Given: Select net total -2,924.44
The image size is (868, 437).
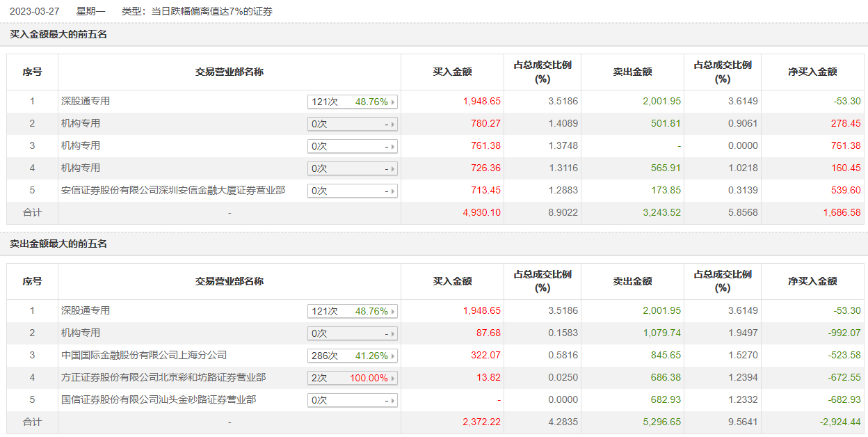Looking at the screenshot, I should point(840,422).
